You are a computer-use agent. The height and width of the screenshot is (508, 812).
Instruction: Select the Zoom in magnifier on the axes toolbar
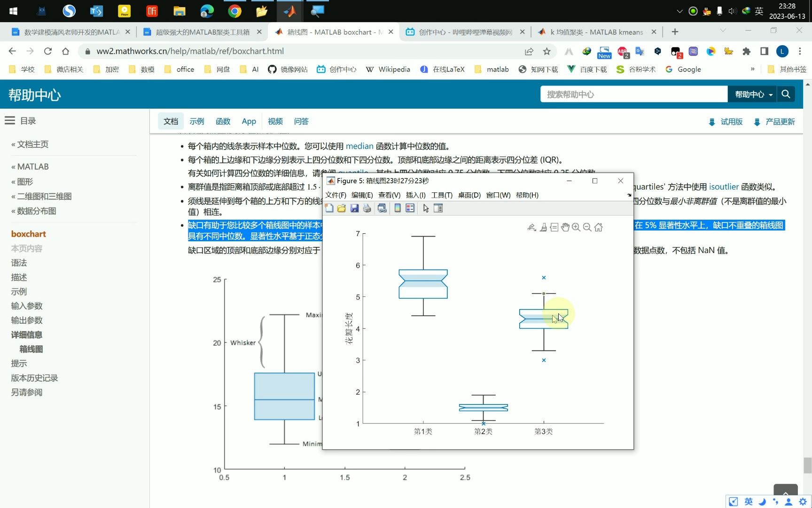pos(576,227)
